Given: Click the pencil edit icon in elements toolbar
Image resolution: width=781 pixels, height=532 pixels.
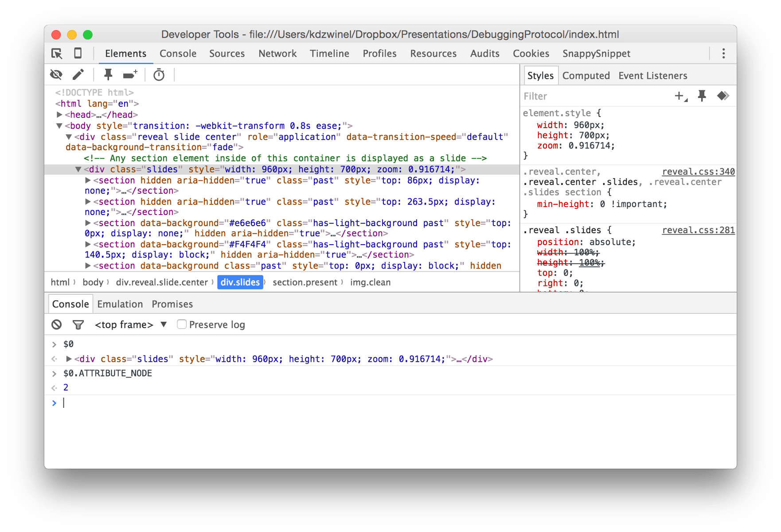Looking at the screenshot, I should click(79, 74).
